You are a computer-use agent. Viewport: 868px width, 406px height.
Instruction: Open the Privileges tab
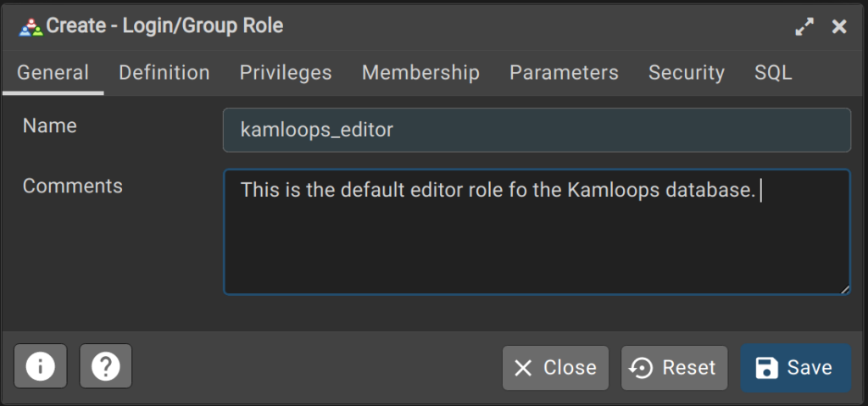[x=286, y=73]
